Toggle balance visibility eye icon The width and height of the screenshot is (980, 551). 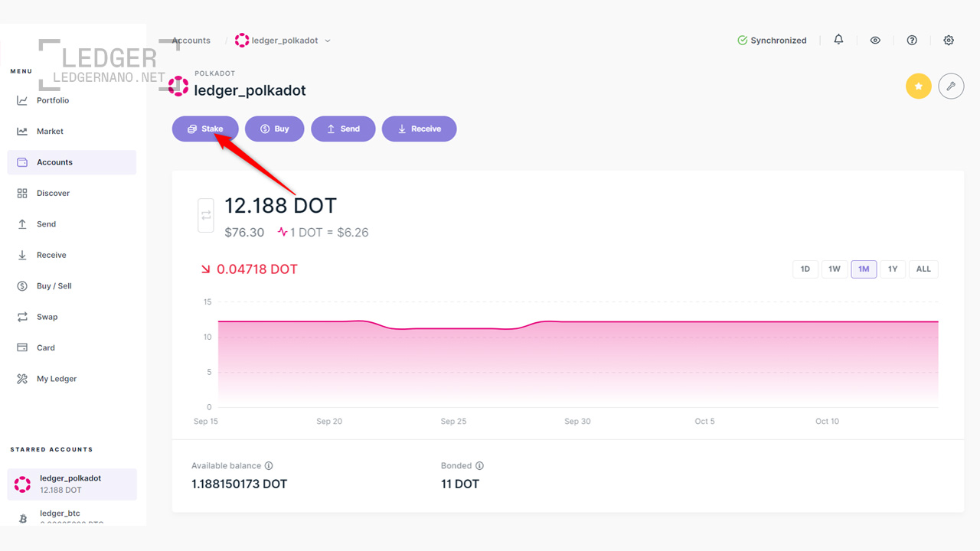(875, 40)
